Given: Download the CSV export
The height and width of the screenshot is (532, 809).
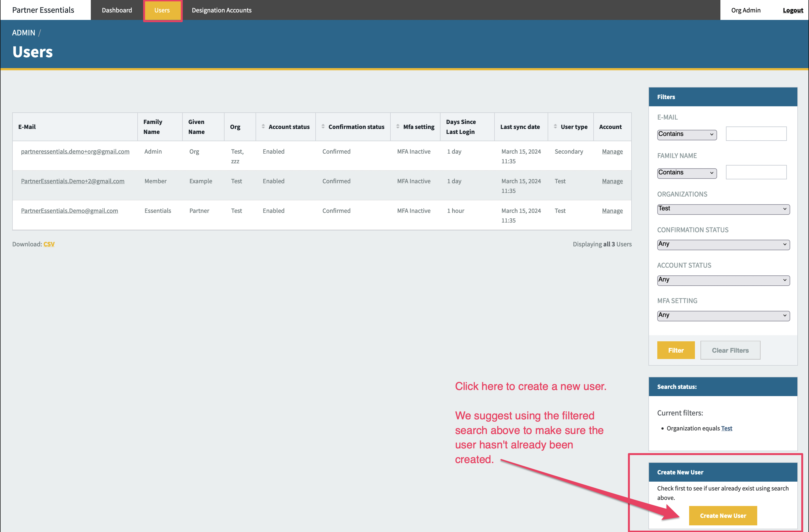Looking at the screenshot, I should point(49,244).
